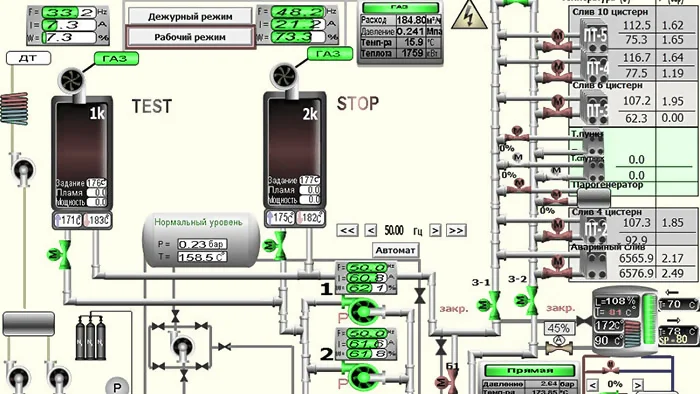
Task: Click pump 2 frequency 50.0 Hz readout
Action: [366, 334]
